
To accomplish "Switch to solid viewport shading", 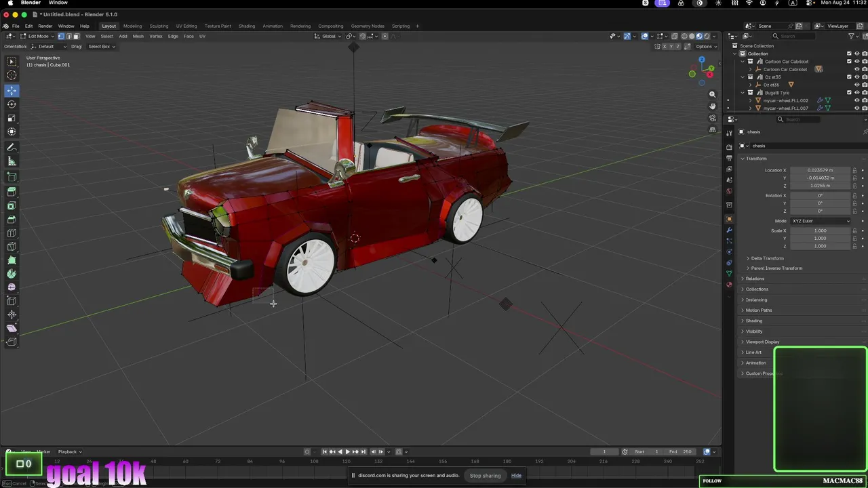I will tap(692, 36).
